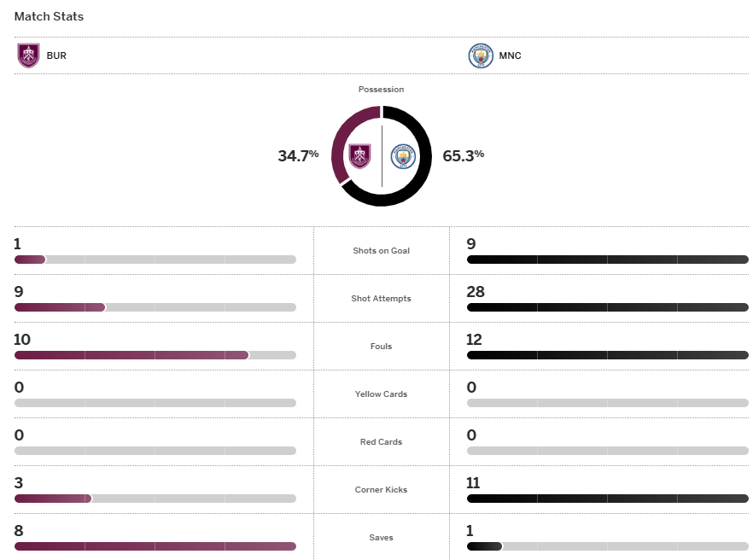Click the 34.7% possession value
753x560 pixels.
click(x=298, y=155)
